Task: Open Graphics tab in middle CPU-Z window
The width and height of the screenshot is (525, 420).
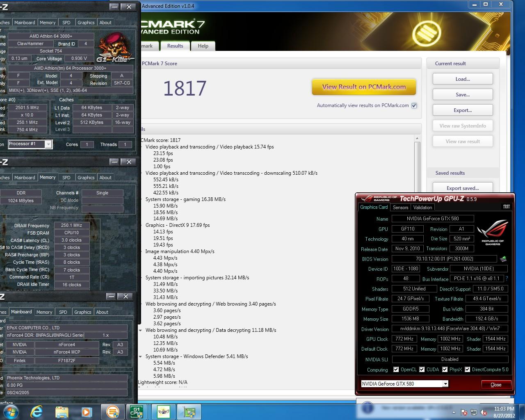Action: 86,178
